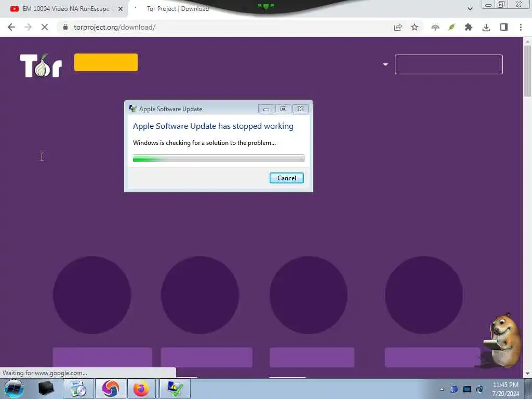Click the monitor network tray icon

point(467,389)
